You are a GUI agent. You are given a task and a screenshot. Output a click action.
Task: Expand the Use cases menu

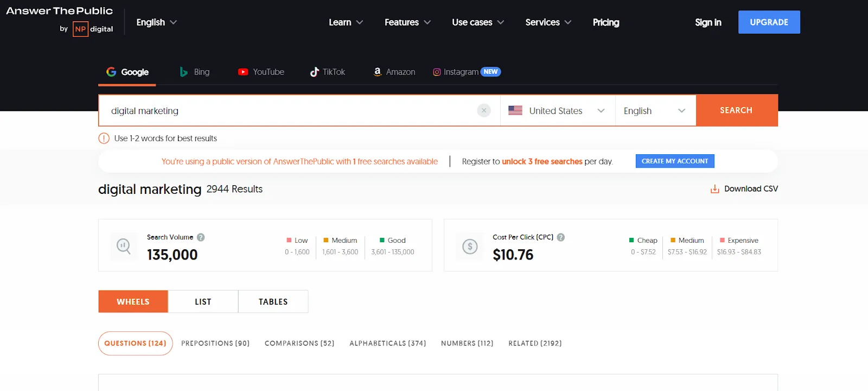(478, 22)
